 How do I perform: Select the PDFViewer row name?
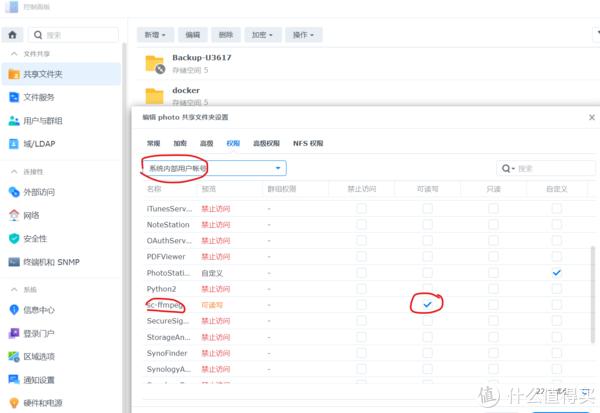tap(166, 256)
